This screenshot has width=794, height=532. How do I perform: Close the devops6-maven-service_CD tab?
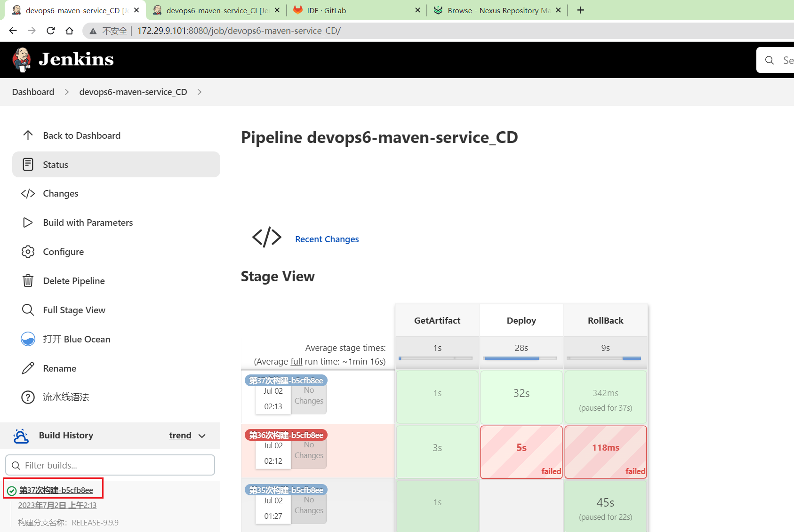[x=136, y=10]
